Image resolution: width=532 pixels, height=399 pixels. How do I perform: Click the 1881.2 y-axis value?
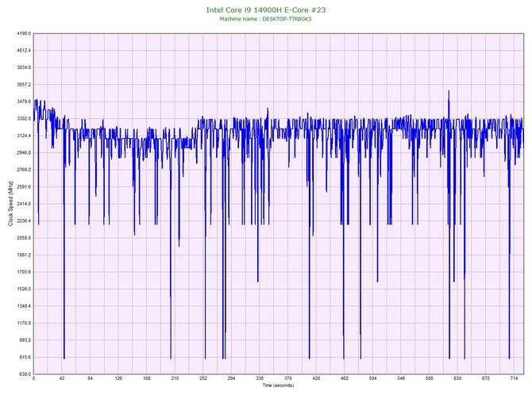[24, 255]
